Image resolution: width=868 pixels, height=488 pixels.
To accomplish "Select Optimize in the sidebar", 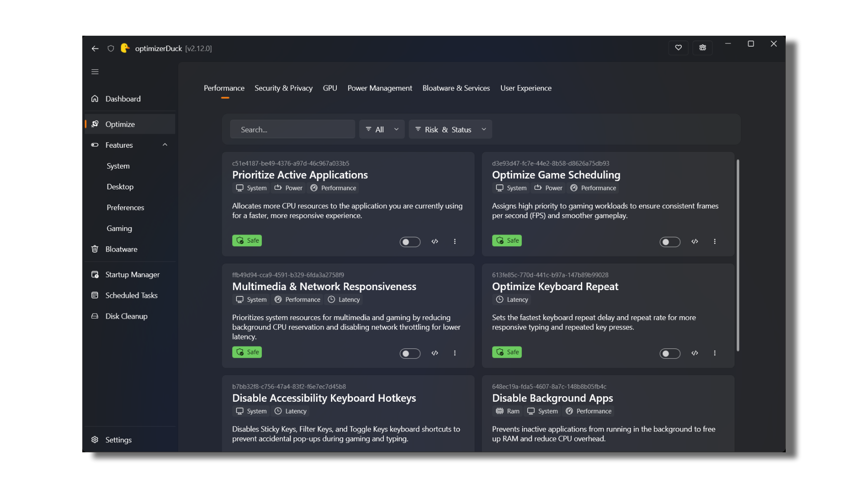I will click(x=130, y=124).
